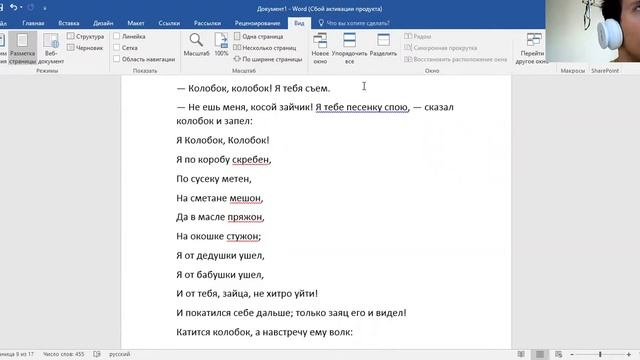Open Перейти в другое окно
The width and height of the screenshot is (640, 360).
[532, 48]
